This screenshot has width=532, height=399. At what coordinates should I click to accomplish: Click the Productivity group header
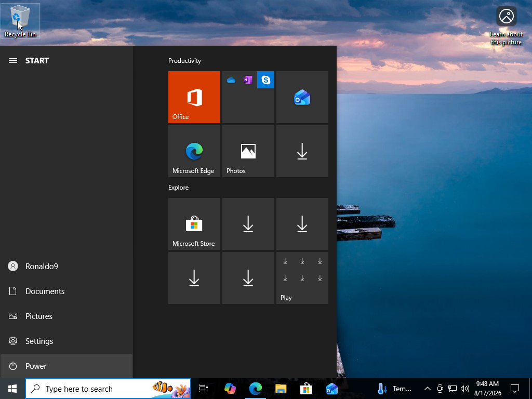(184, 61)
